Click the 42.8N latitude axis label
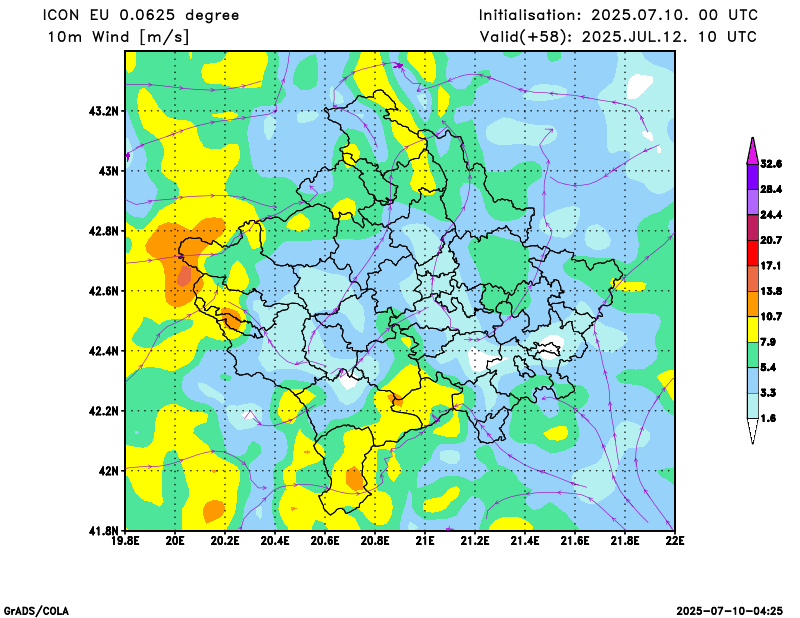This screenshot has width=800, height=618. pyautogui.click(x=104, y=231)
